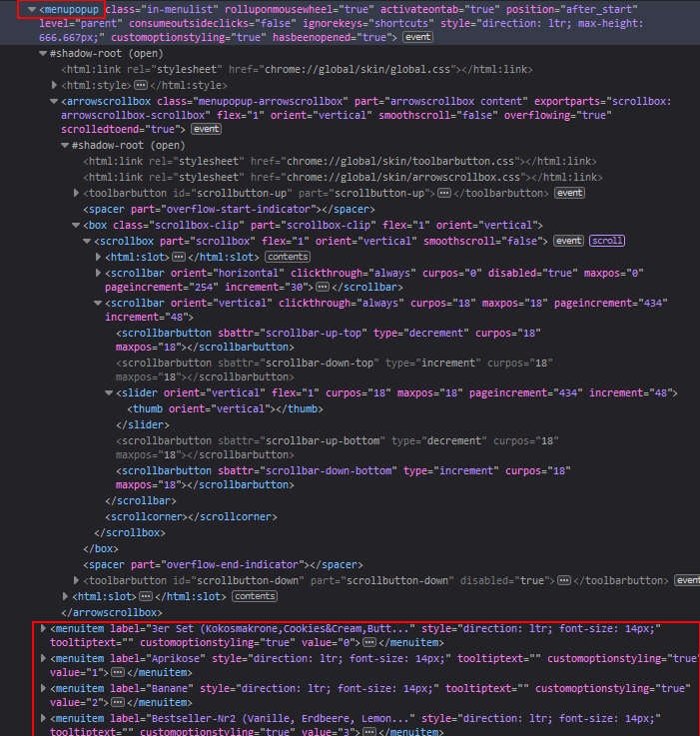This screenshot has height=736, width=700.
Task: Collapse the arrowscrollbox element
Action: click(54, 102)
